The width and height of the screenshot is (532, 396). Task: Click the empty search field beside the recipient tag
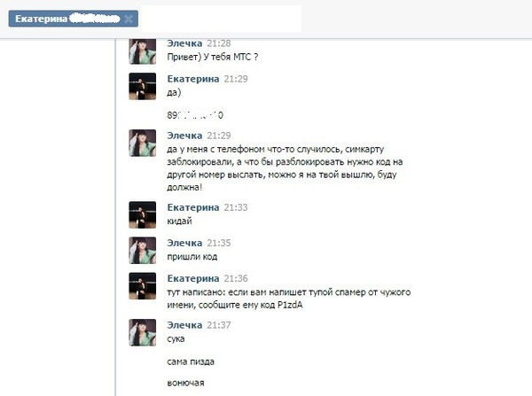click(221, 19)
